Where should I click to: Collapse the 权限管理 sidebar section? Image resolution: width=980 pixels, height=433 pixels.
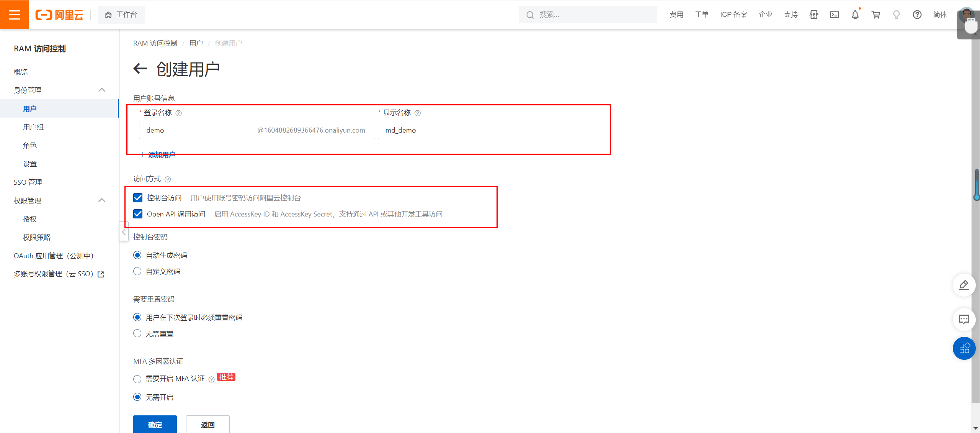(102, 200)
